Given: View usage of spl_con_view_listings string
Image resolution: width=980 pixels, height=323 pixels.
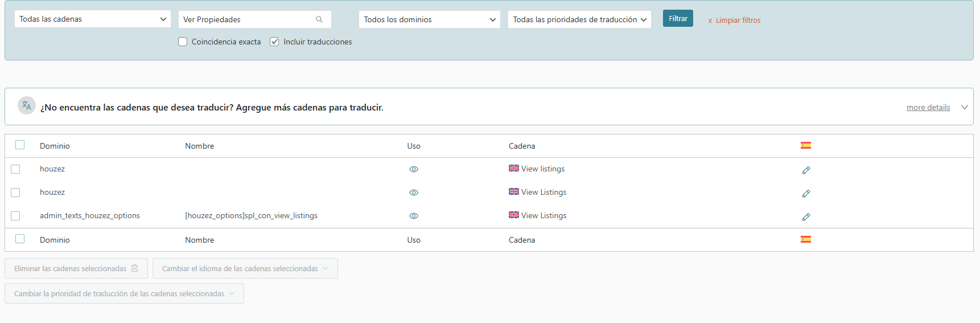Looking at the screenshot, I should [x=414, y=216].
